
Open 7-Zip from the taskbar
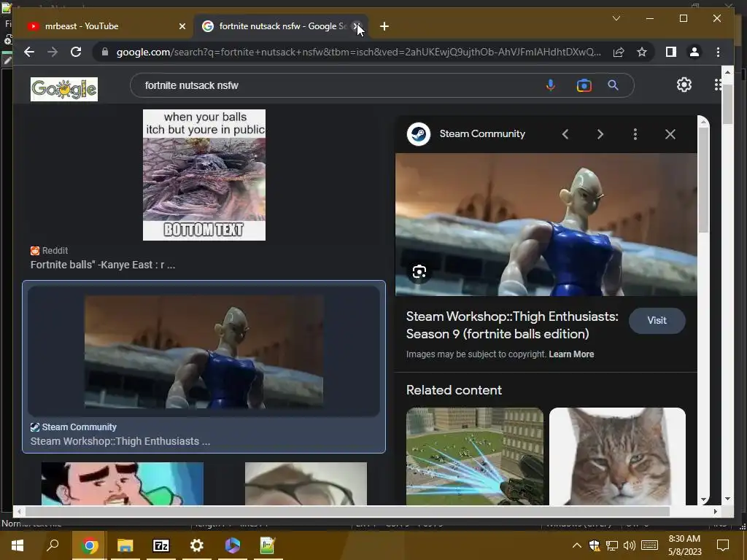tap(161, 545)
